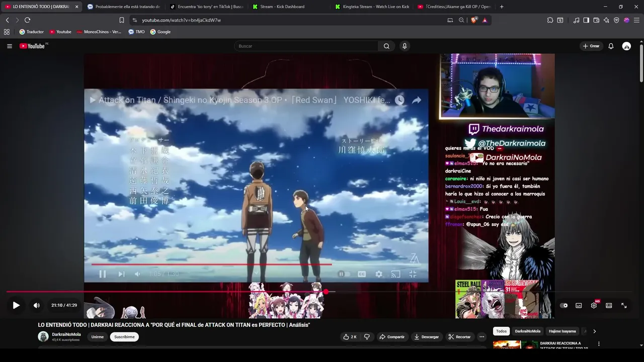This screenshot has width=644, height=362.
Task: Click the YouTube search magnifier button
Action: click(386, 46)
